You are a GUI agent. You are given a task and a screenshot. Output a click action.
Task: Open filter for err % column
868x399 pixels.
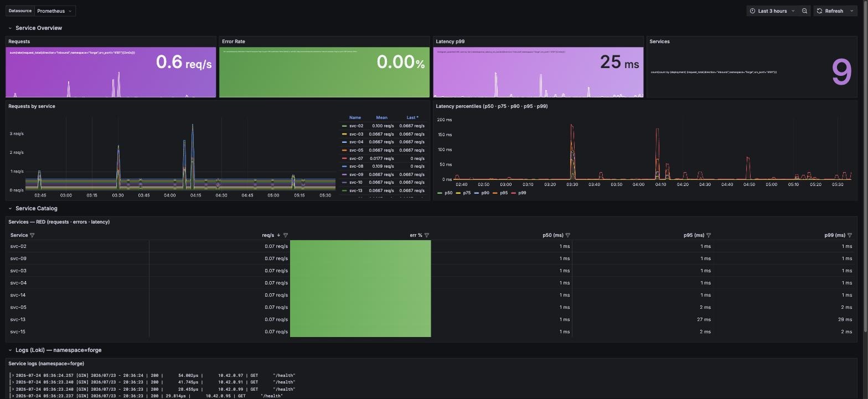click(x=426, y=235)
